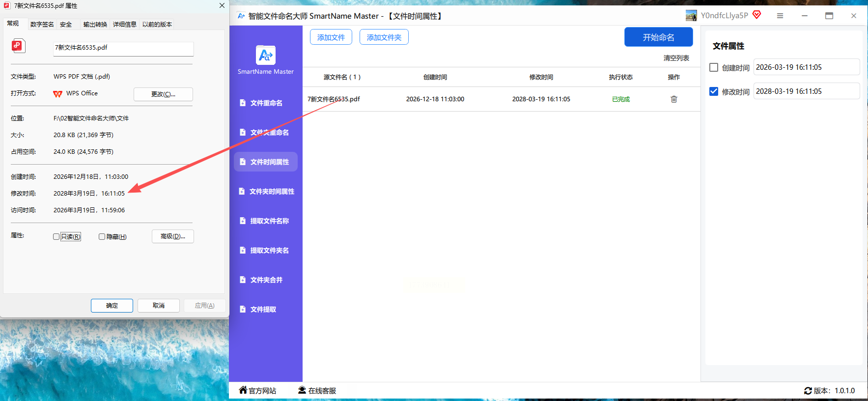Screen dimensions: 868x401
Task: Open 提取文件夹名 in the sidebar
Action: point(266,250)
